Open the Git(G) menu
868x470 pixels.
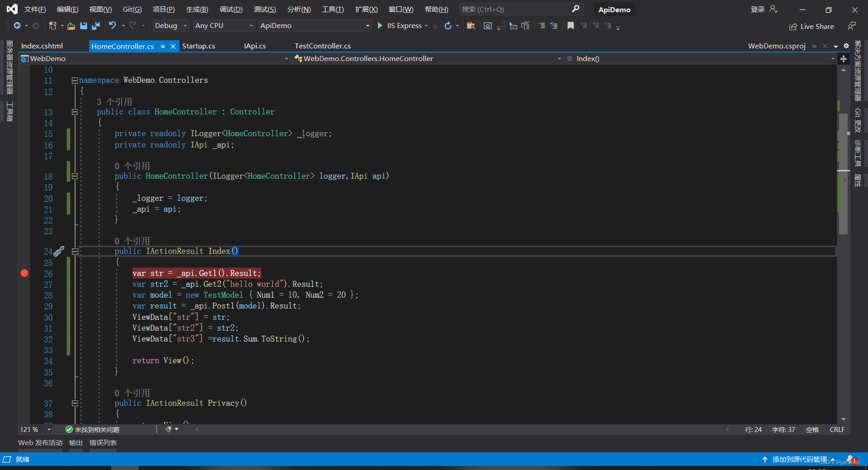[x=132, y=9]
